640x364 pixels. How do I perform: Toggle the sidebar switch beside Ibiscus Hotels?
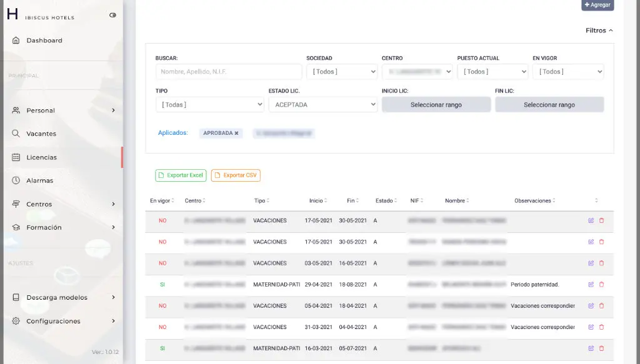[112, 15]
